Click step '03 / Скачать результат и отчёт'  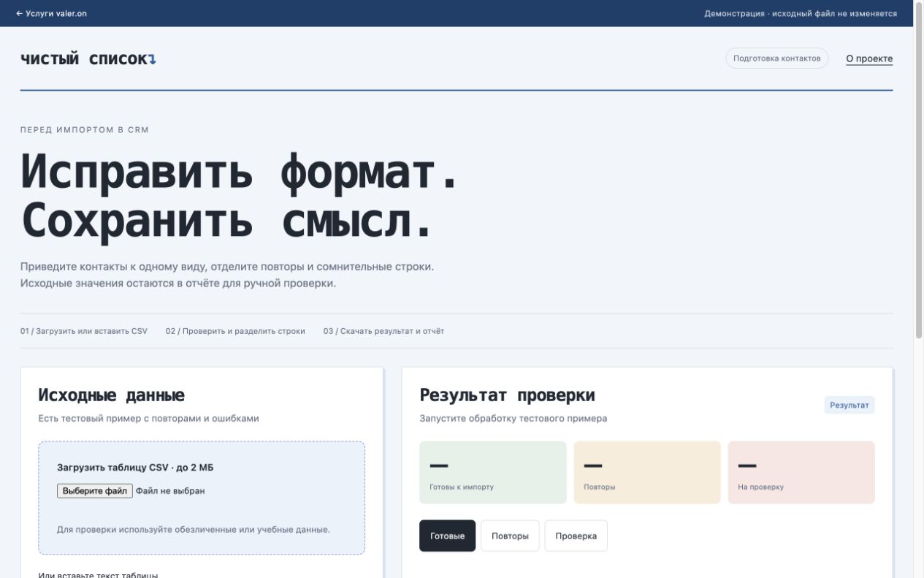pos(383,331)
